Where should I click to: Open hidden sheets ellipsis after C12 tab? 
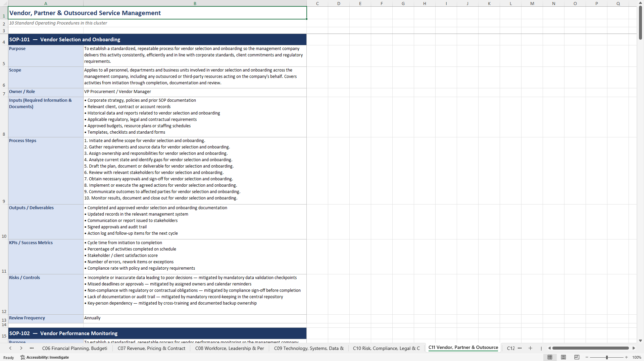coord(520,348)
